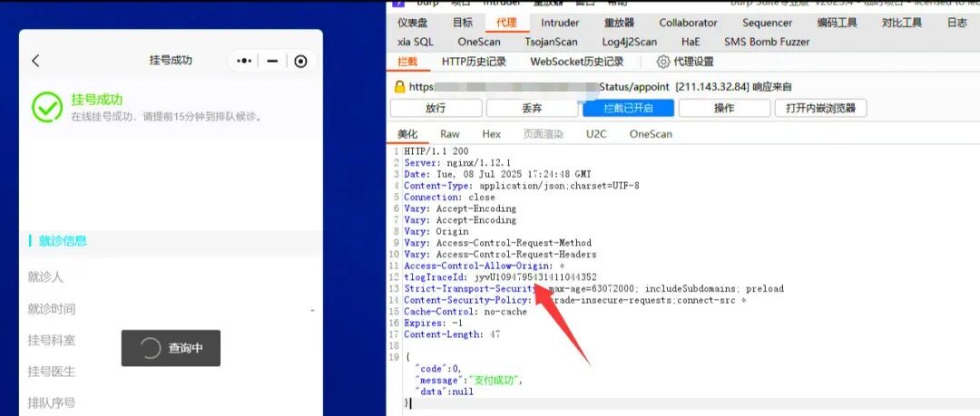Select the 拦截 sub-tab
This screenshot has width=980, height=416.
(407, 62)
